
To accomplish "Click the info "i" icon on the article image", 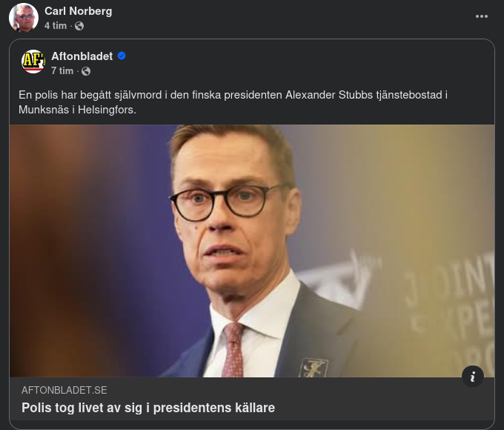I will point(473,376).
